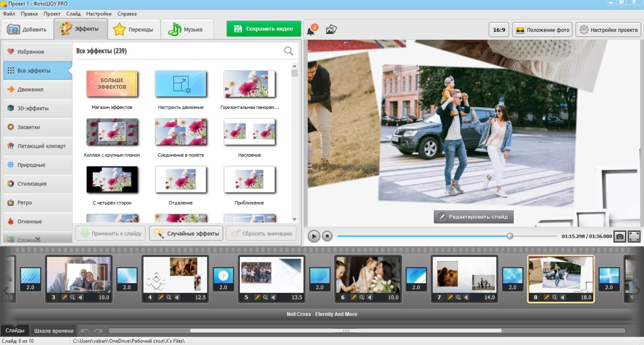The width and height of the screenshot is (644, 345).
Task: Edit slide 3 with pencil icon
Action: [x=64, y=297]
